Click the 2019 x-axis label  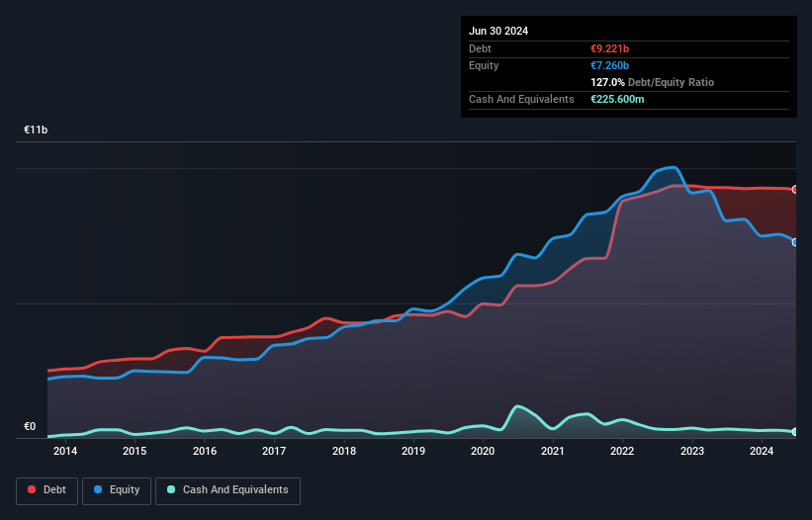tap(413, 451)
